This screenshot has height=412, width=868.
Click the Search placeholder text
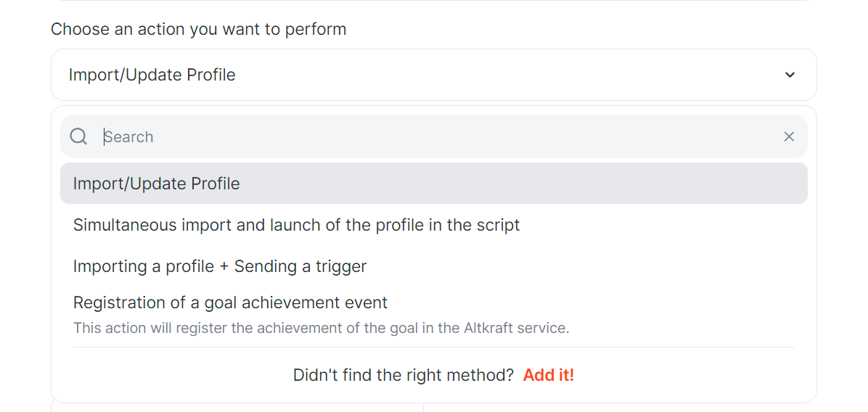click(x=128, y=136)
